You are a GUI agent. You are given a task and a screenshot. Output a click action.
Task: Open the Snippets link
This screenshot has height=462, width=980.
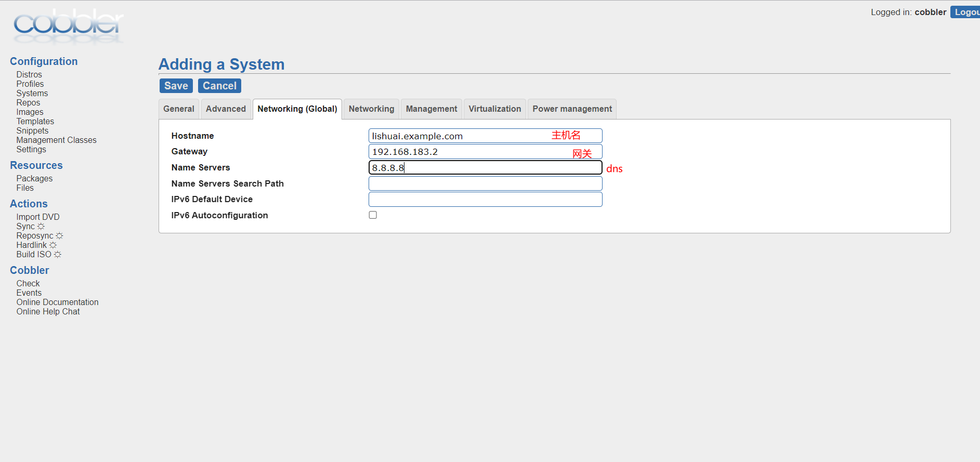coord(32,131)
